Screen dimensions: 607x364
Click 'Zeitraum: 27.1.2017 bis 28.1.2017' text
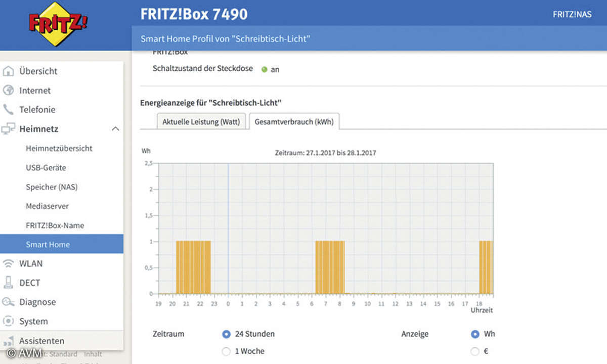[x=325, y=152]
